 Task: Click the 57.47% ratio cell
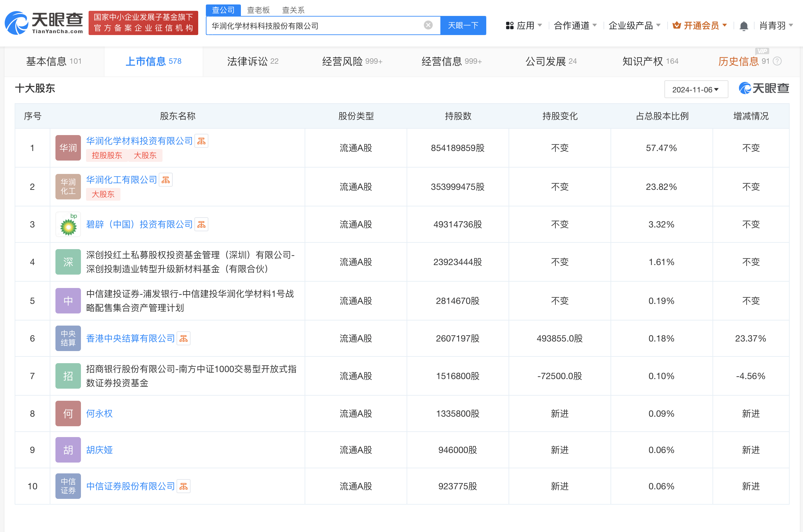pyautogui.click(x=662, y=148)
